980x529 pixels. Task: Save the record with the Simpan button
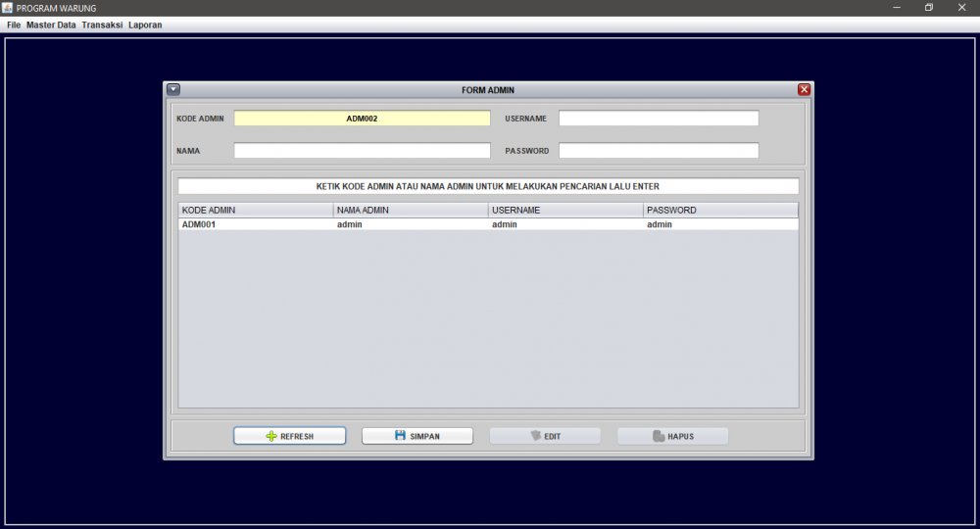point(417,436)
